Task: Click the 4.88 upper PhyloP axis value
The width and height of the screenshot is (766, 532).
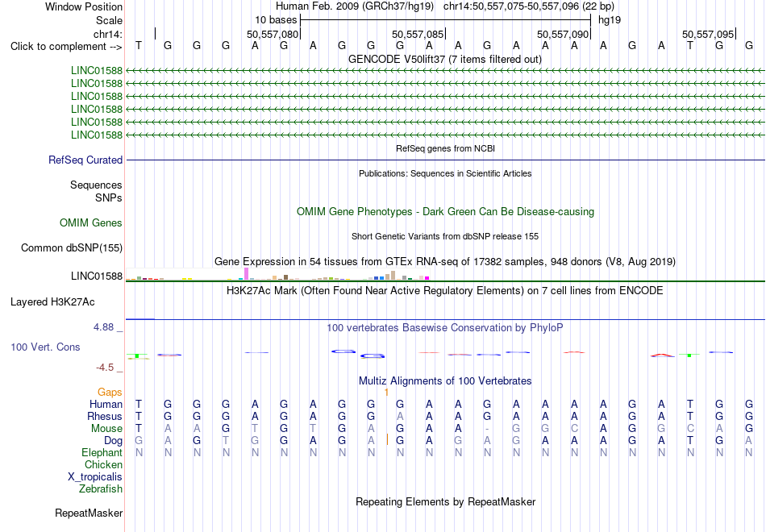Action: click(x=103, y=327)
